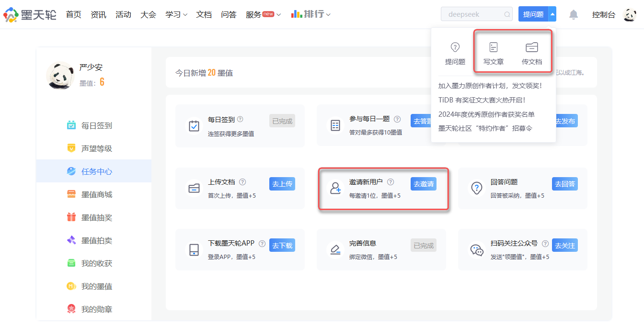644x326 pixels.
Task: Click 去邀请 button
Action: point(424,183)
